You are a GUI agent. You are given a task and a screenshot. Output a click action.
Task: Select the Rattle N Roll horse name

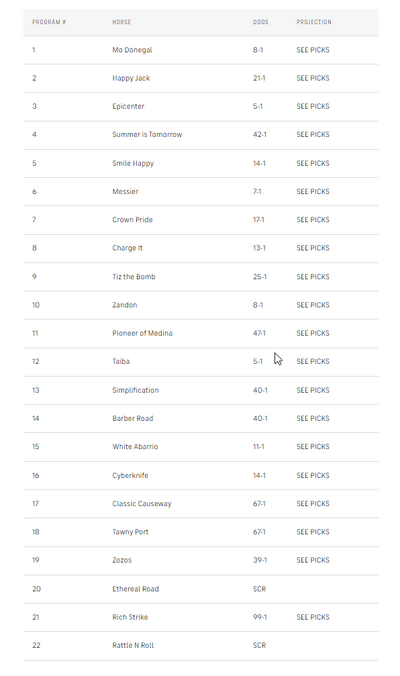click(x=133, y=645)
